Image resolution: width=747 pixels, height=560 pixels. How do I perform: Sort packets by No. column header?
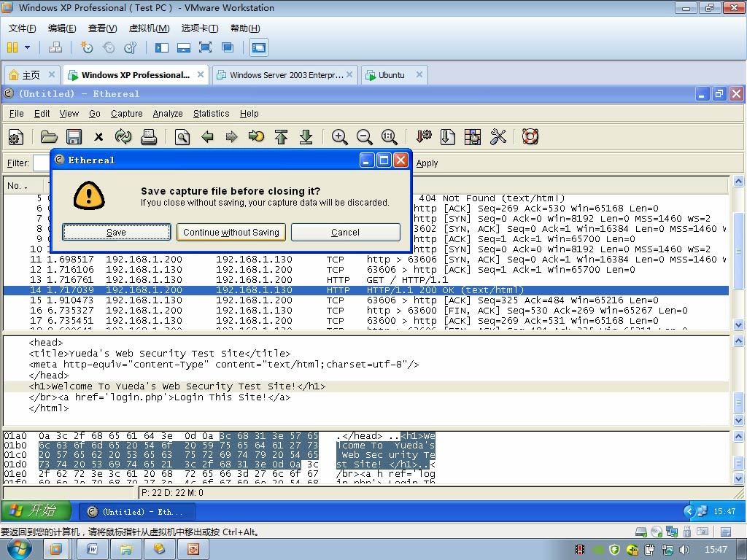coord(24,186)
